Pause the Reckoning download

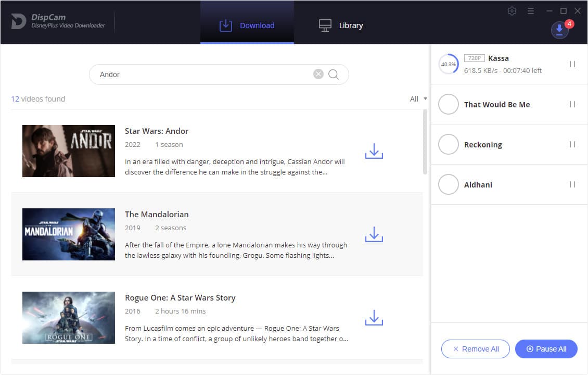point(572,144)
